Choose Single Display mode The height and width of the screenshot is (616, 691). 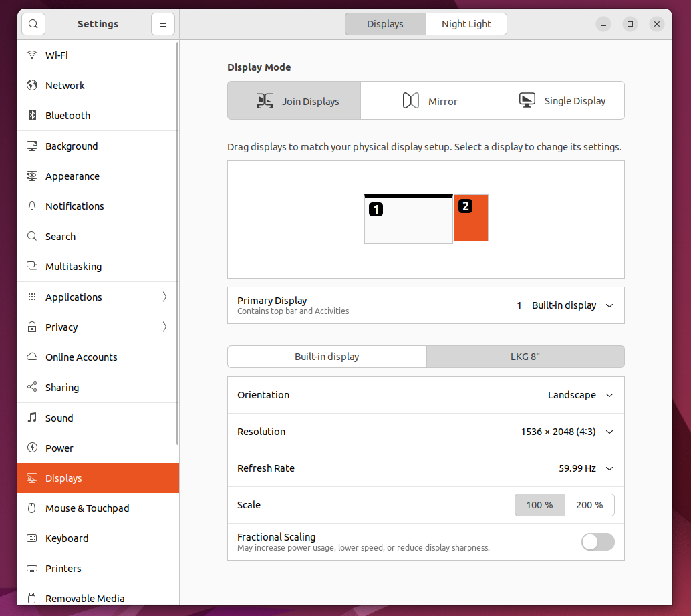click(559, 100)
